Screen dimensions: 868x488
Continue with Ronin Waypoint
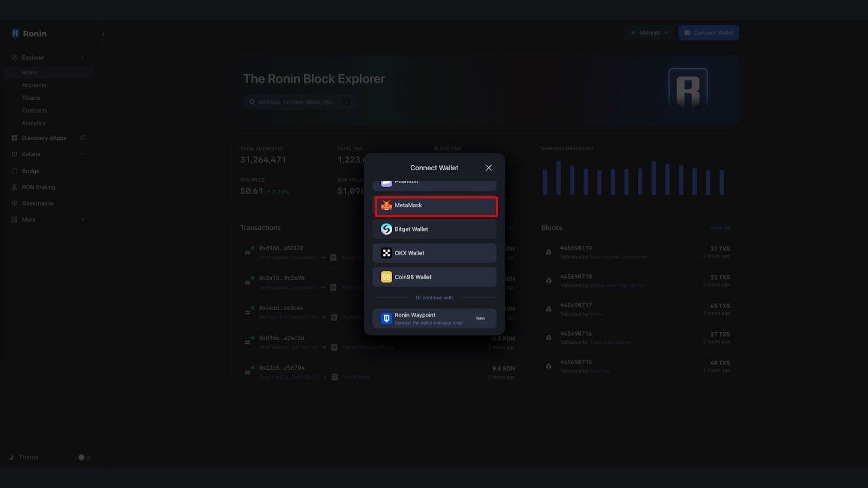[x=434, y=318]
